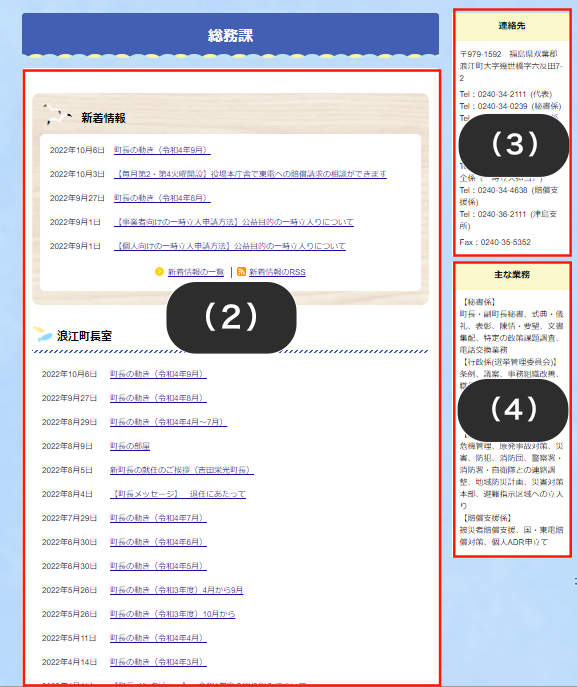Visit the 町長の部屋 link

pyautogui.click(x=130, y=446)
